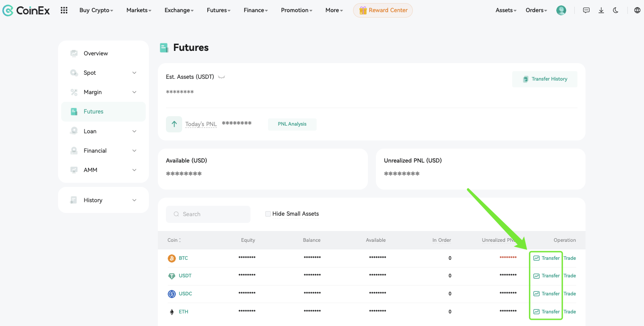The height and width of the screenshot is (326, 644).
Task: Open the messages chat icon
Action: (586, 10)
